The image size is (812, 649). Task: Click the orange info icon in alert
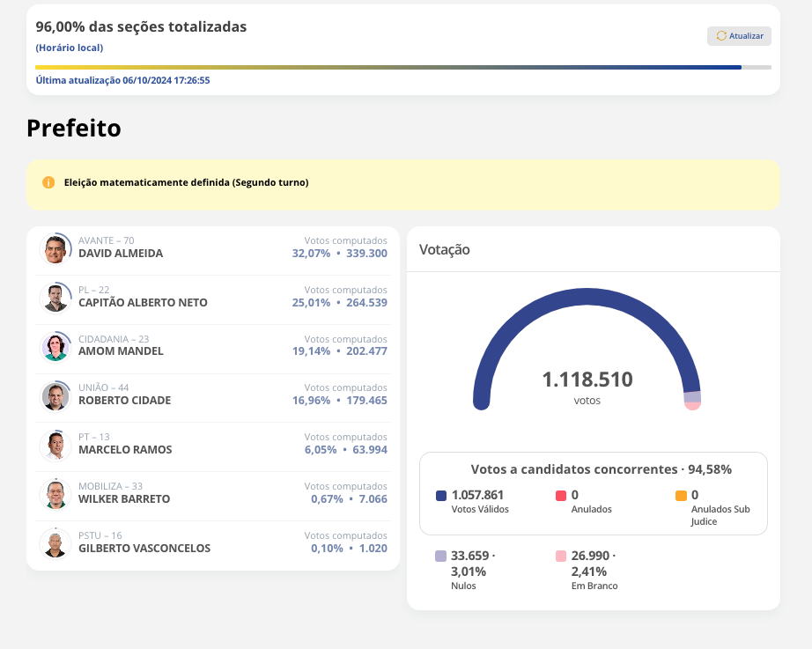[x=48, y=182]
